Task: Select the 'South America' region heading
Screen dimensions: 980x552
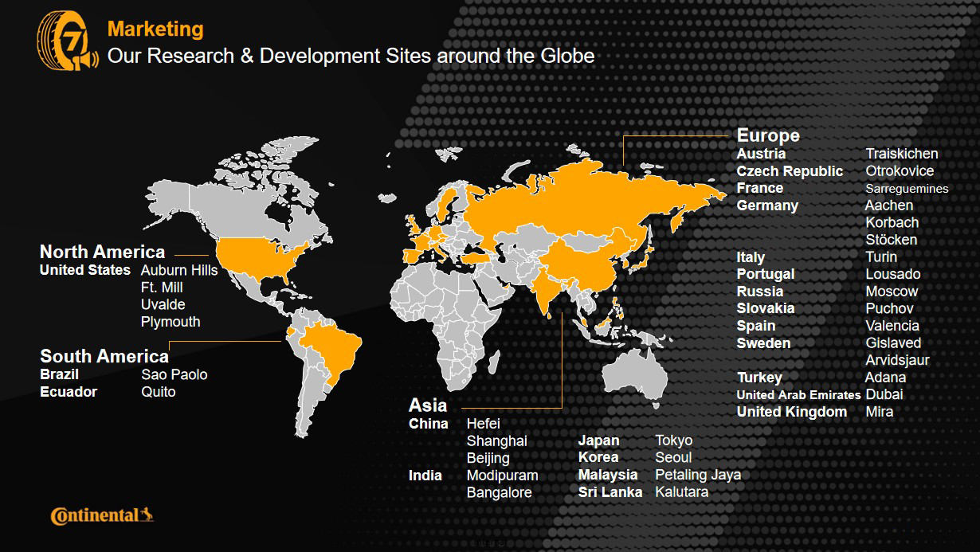Action: [x=104, y=356]
